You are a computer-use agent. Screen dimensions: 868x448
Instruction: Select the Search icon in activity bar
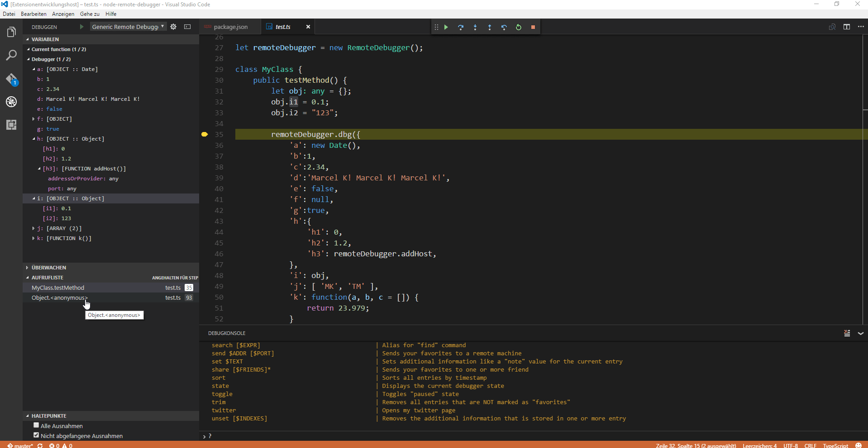point(11,55)
